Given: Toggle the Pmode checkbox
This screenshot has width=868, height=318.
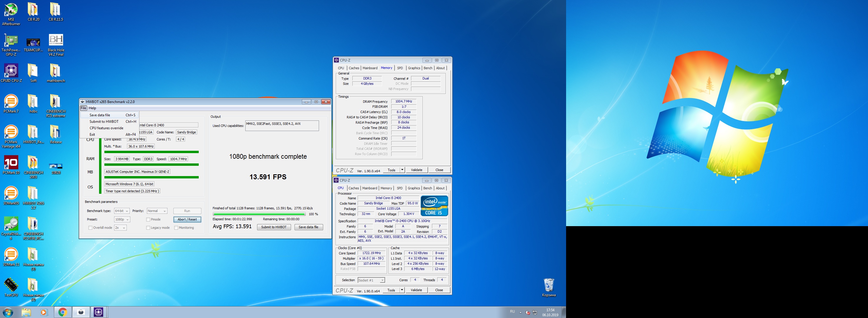Looking at the screenshot, I should (148, 219).
